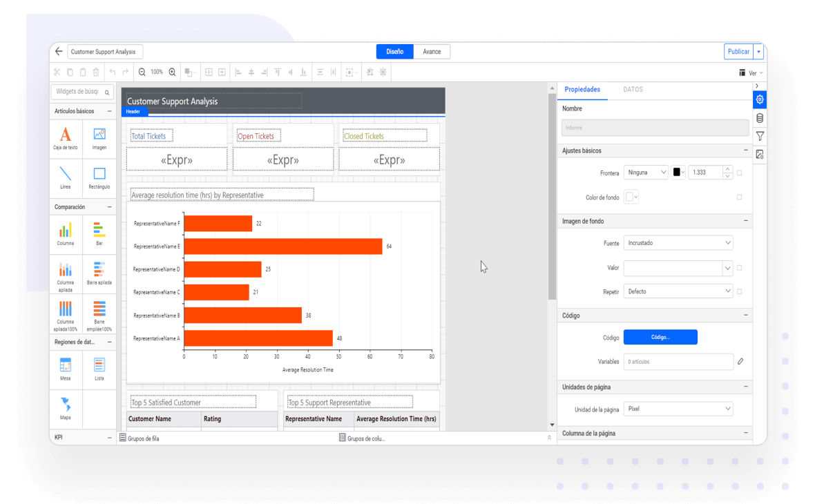
Task: Open the Unidad de la página dropdown
Action: 678,409
